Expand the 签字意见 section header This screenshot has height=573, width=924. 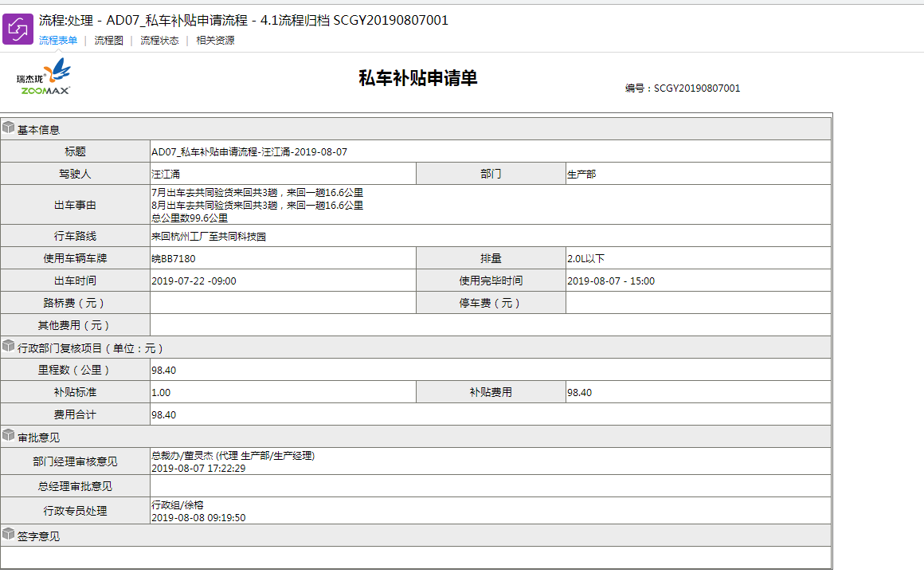click(38, 536)
